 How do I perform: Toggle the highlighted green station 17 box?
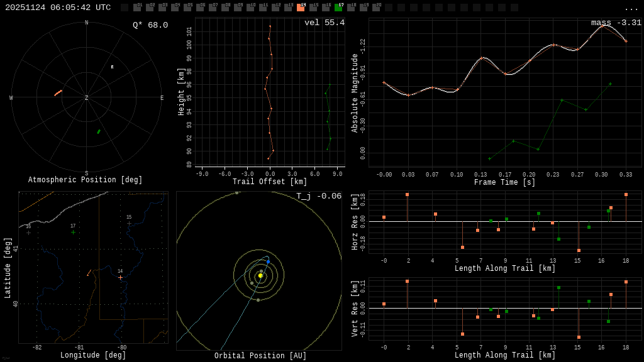point(338,8)
